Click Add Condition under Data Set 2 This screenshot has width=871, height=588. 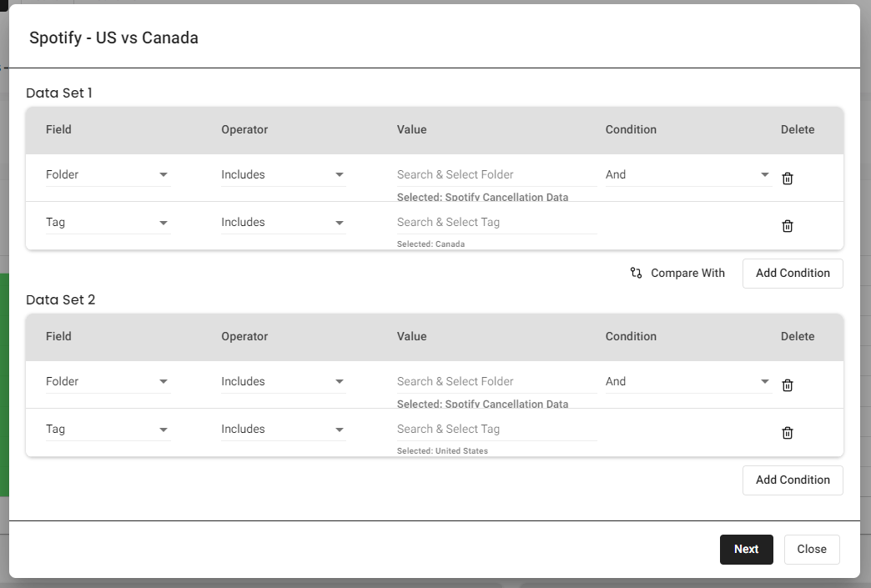coord(793,480)
